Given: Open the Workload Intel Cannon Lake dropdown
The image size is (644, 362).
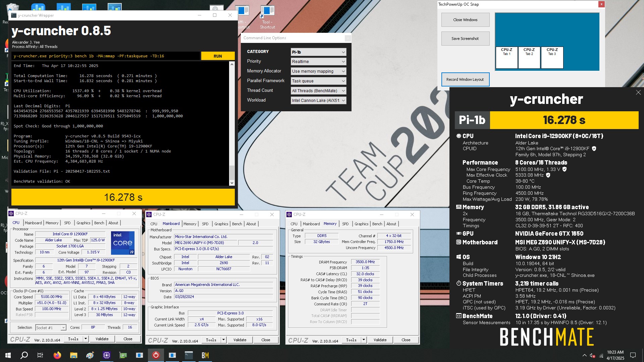Looking at the screenshot, I should click(x=318, y=101).
